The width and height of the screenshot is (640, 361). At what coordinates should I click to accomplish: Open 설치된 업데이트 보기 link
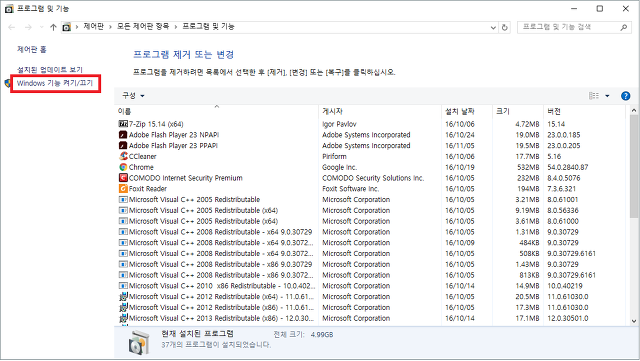50,70
